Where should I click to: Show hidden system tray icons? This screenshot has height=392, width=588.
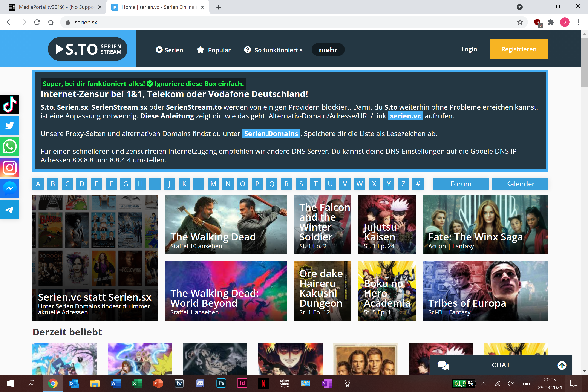pyautogui.click(x=484, y=383)
